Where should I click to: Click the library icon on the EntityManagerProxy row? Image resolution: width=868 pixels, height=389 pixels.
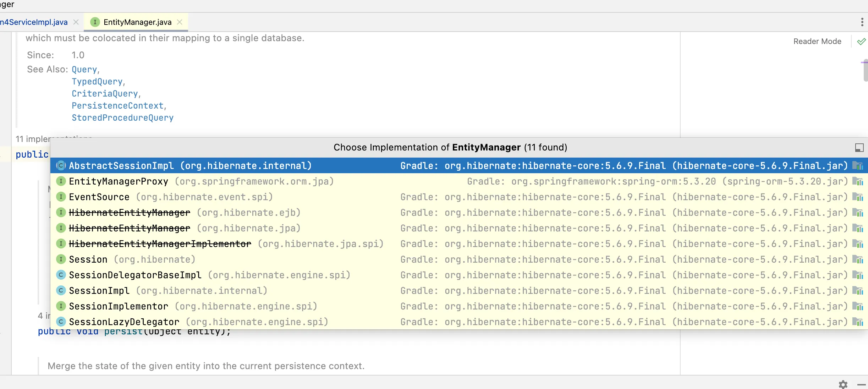click(858, 182)
